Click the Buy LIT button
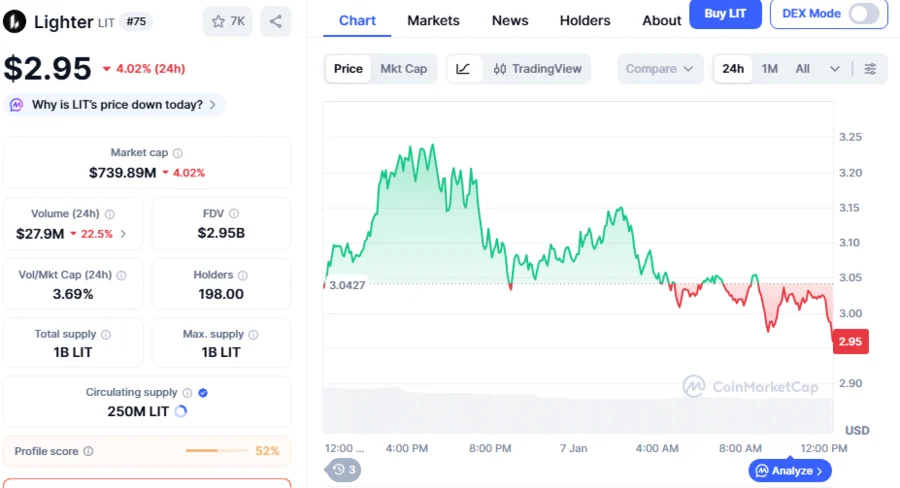 (x=725, y=13)
